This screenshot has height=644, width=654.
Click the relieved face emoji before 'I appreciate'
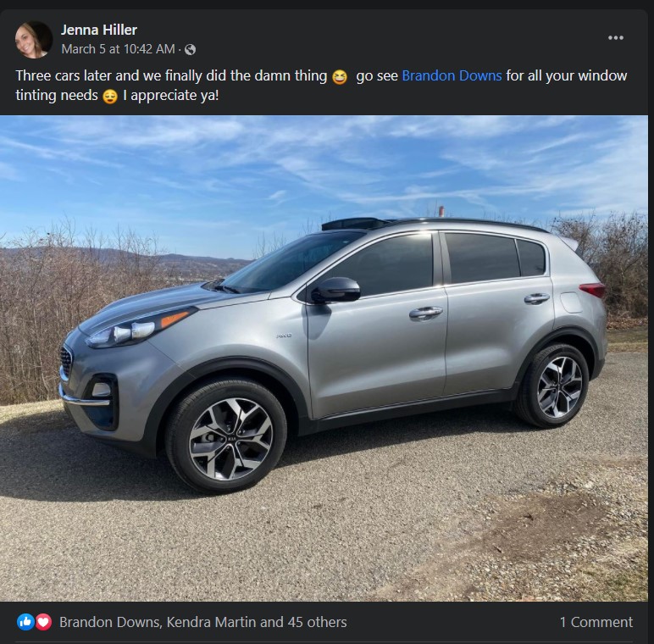(x=110, y=97)
